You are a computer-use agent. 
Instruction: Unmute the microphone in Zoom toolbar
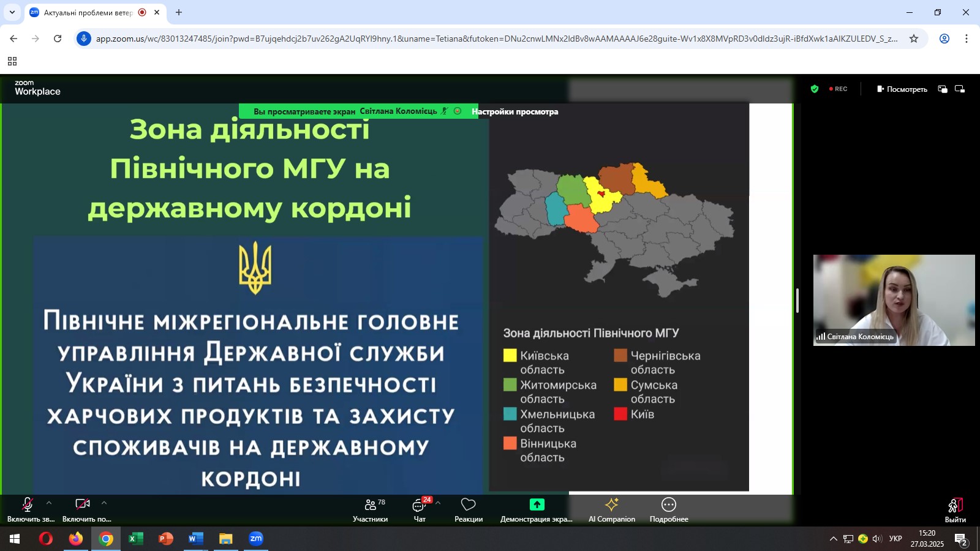tap(28, 509)
